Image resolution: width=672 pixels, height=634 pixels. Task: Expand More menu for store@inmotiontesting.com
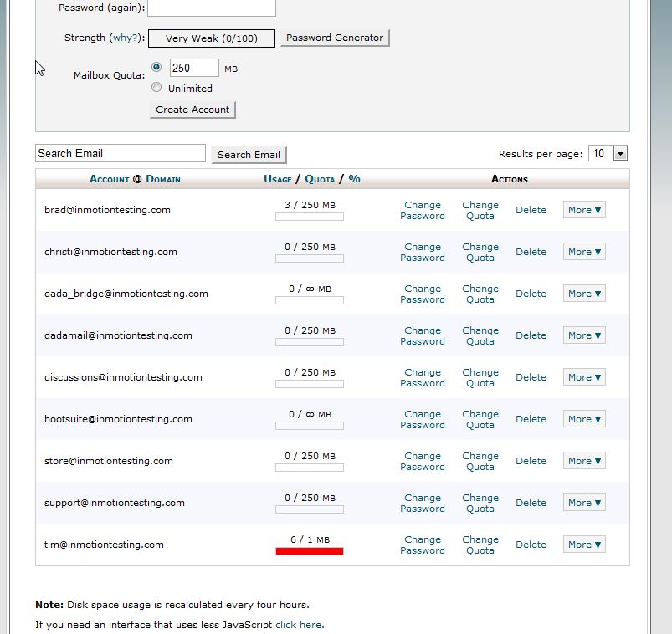coord(584,461)
